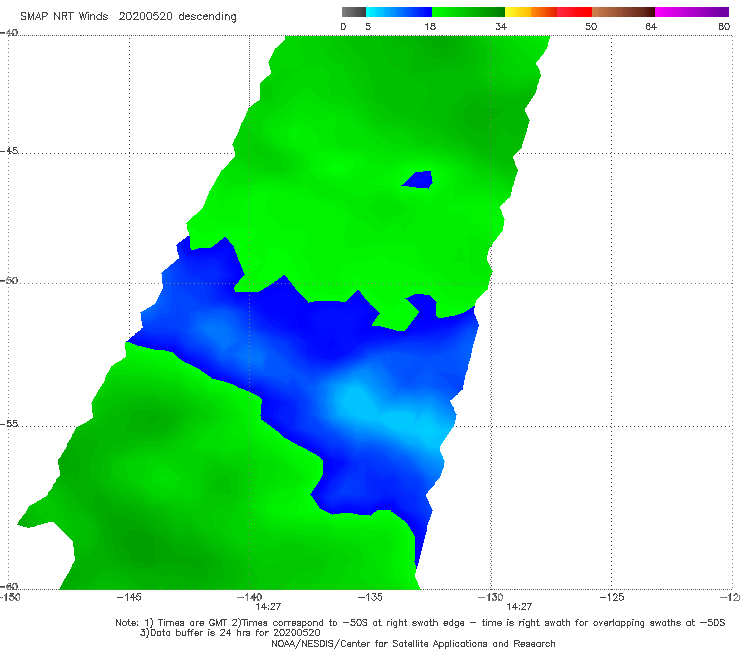Click the longitude axis label '-130'
Image resolution: width=740 pixels, height=650 pixels.
pos(491,598)
